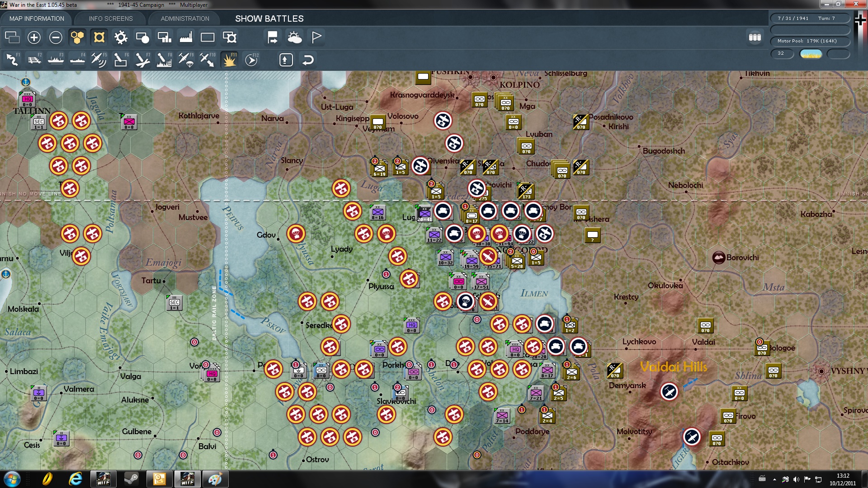The image size is (868, 488).
Task: Click the rectangle-with-bars toolbar icon
Action: 164,38
